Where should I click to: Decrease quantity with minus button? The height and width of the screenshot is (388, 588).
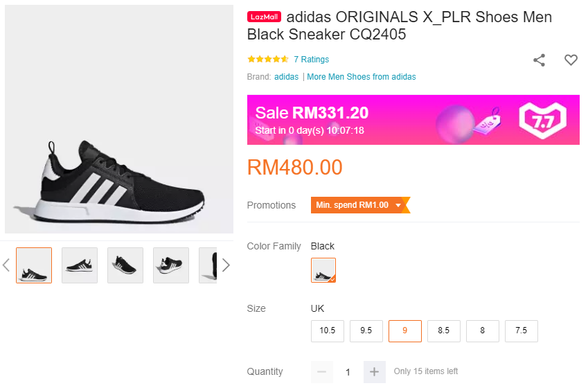[x=321, y=372]
